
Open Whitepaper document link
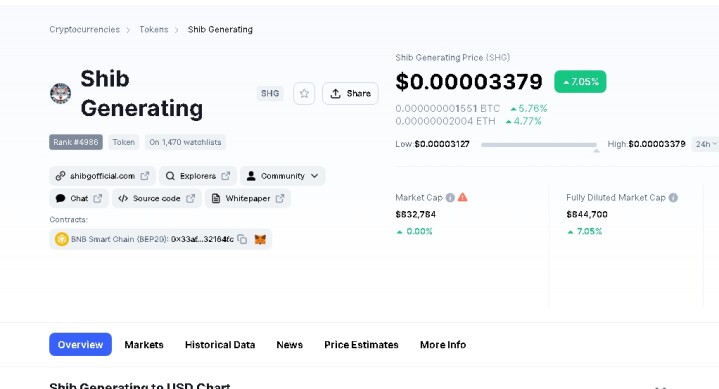click(248, 199)
